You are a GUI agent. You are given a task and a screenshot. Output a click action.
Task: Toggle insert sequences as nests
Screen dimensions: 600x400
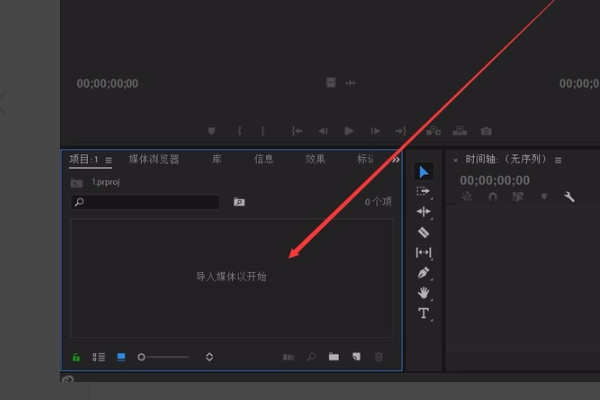click(467, 197)
